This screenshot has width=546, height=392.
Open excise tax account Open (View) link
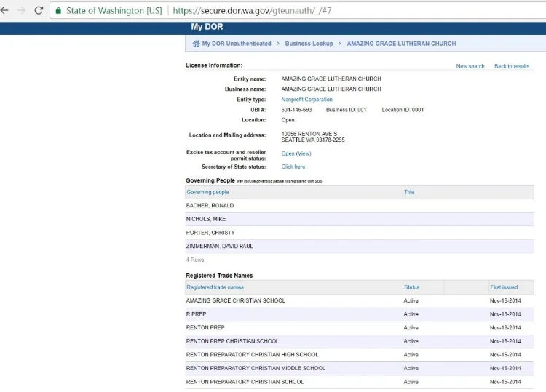(296, 153)
